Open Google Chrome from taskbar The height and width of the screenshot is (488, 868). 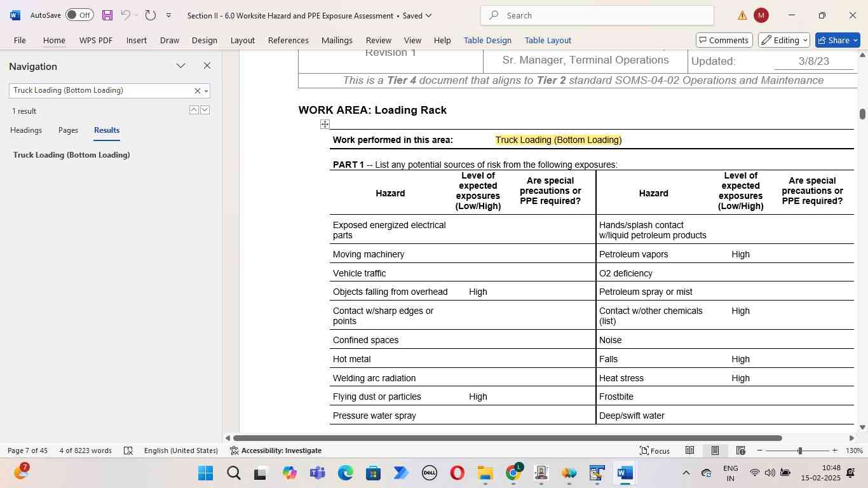tap(513, 473)
